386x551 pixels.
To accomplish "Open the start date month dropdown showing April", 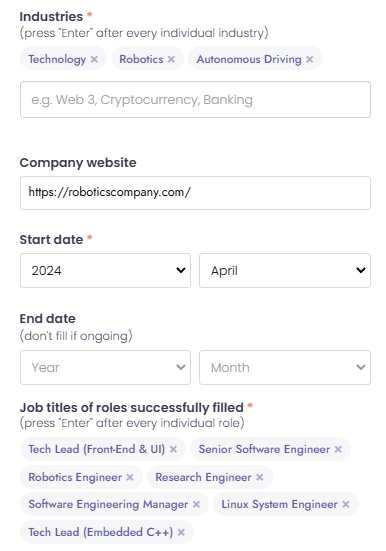I will coord(285,271).
